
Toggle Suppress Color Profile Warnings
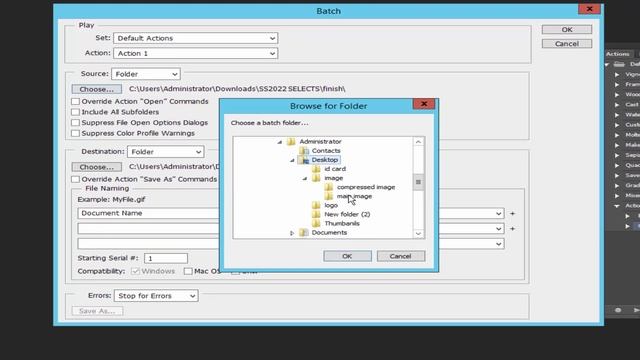tap(76, 133)
